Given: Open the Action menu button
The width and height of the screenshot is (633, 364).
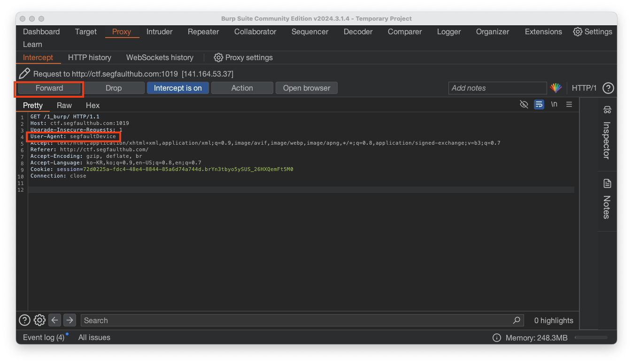Looking at the screenshot, I should [x=242, y=88].
